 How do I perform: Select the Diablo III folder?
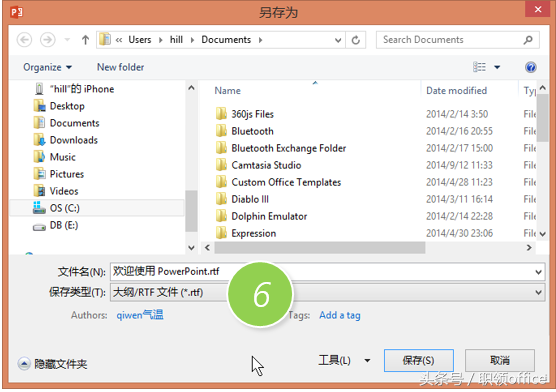coord(250,199)
